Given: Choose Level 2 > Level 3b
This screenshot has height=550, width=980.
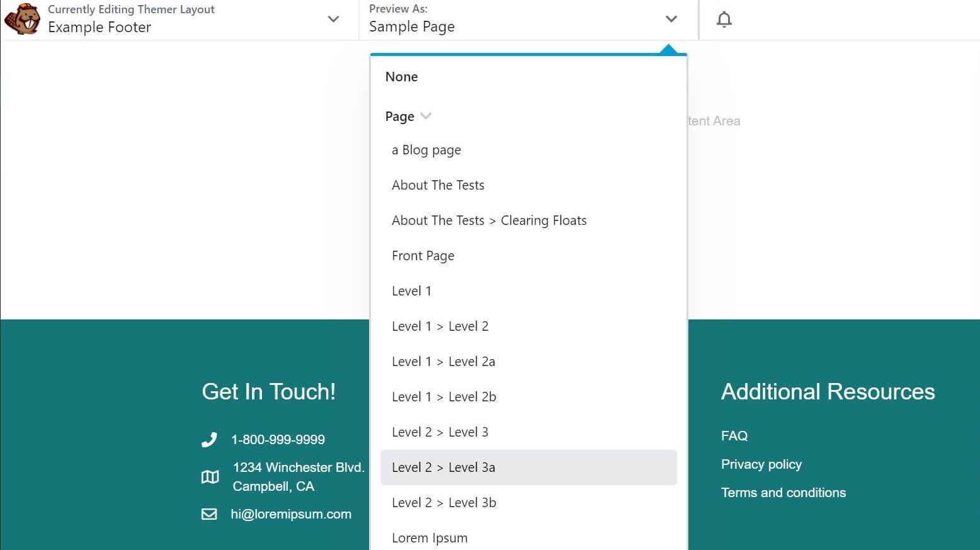Looking at the screenshot, I should [x=444, y=502].
